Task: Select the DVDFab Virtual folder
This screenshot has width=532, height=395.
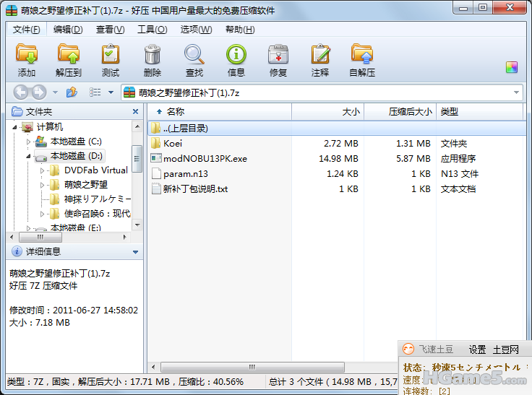Action: (x=96, y=170)
